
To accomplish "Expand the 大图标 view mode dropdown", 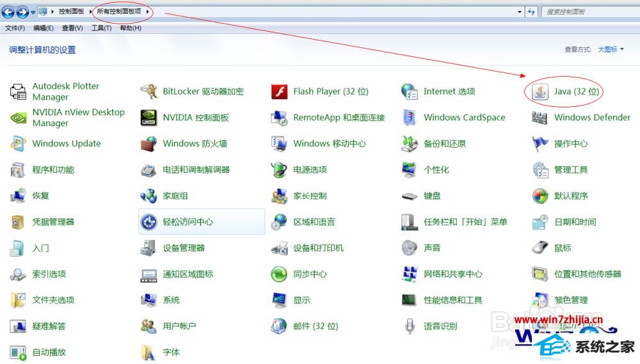I will (611, 49).
